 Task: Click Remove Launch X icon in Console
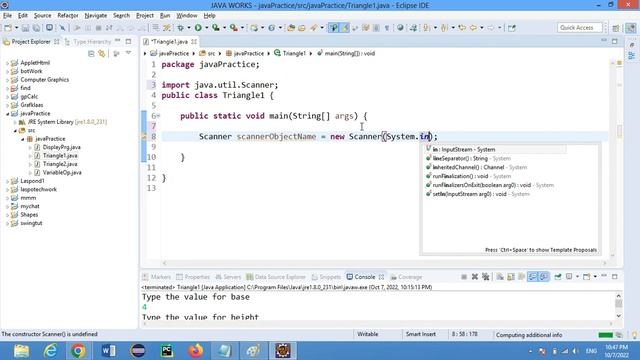coord(475,277)
